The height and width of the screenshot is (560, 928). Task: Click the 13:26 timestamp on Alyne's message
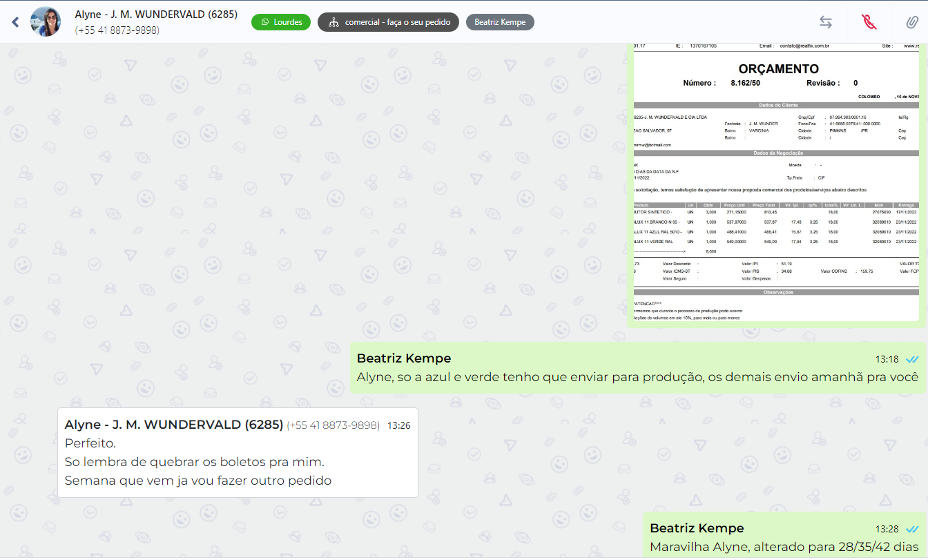399,425
